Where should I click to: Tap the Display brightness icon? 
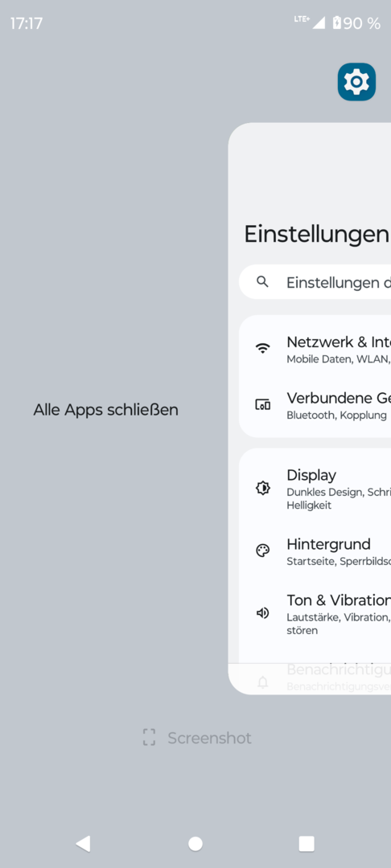point(262,488)
